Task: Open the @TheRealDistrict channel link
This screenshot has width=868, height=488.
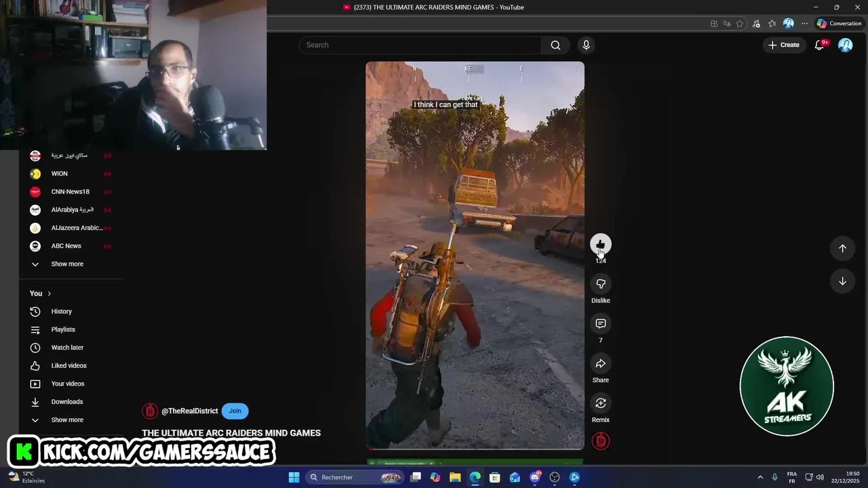Action: 189,411
